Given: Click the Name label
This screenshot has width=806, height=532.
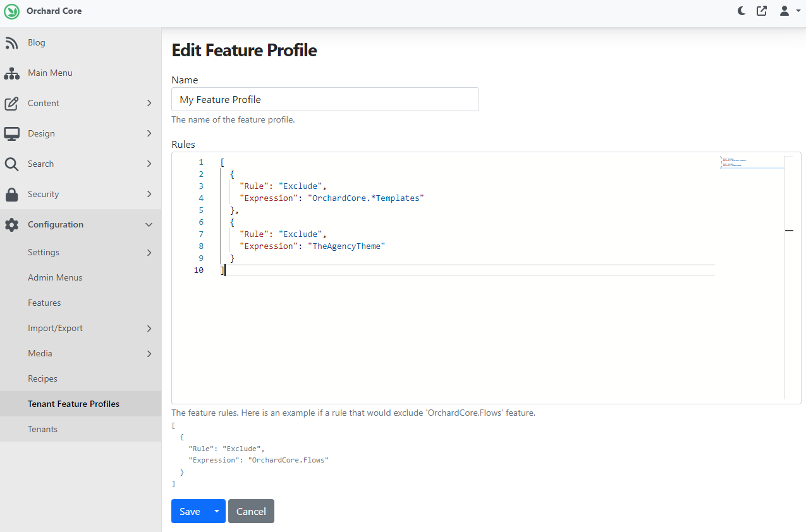Looking at the screenshot, I should pos(185,80).
